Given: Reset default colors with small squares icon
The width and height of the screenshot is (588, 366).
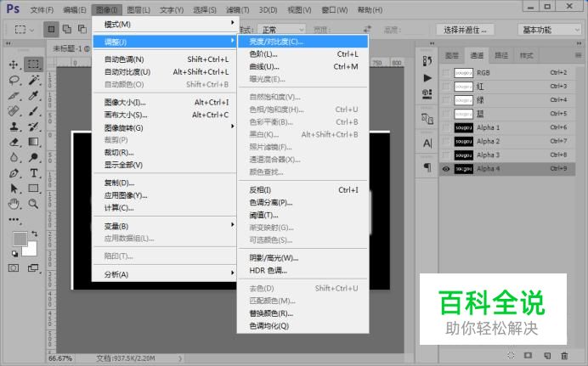Looking at the screenshot, I should click(15, 254).
